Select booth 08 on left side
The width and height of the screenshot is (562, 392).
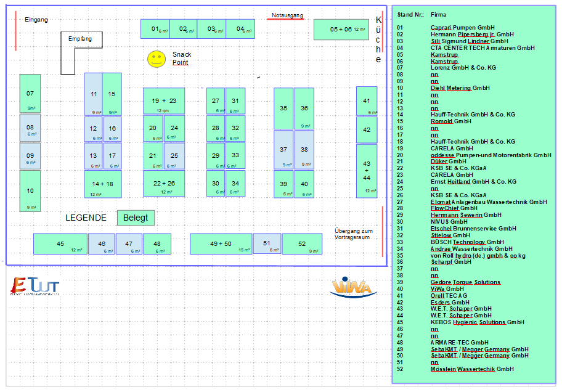point(30,128)
